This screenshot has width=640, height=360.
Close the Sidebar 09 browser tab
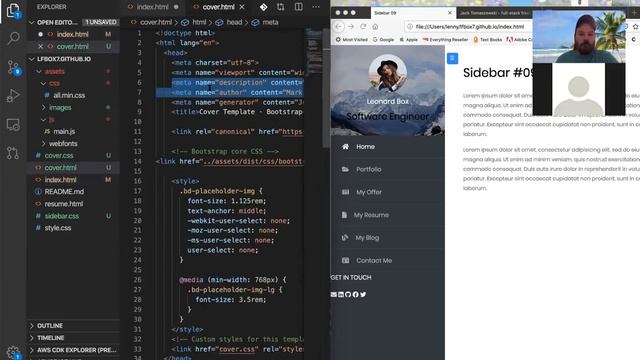pyautogui.click(x=450, y=13)
